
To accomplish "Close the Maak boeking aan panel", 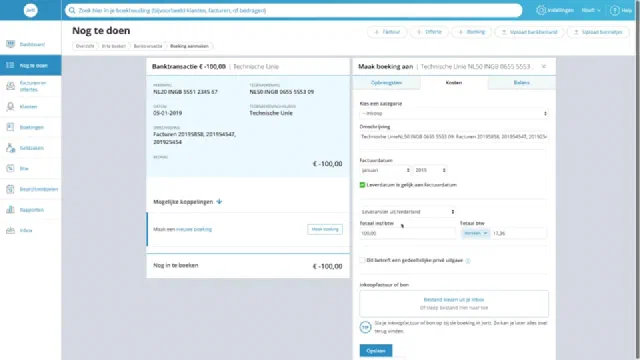I will tap(544, 66).
